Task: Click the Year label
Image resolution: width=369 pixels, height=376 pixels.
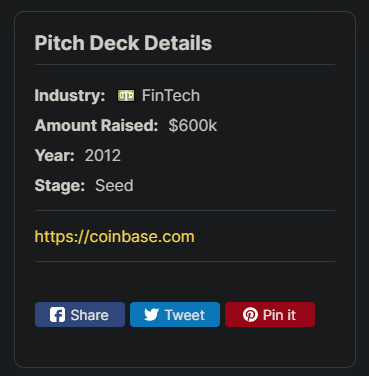Action: click(x=55, y=156)
